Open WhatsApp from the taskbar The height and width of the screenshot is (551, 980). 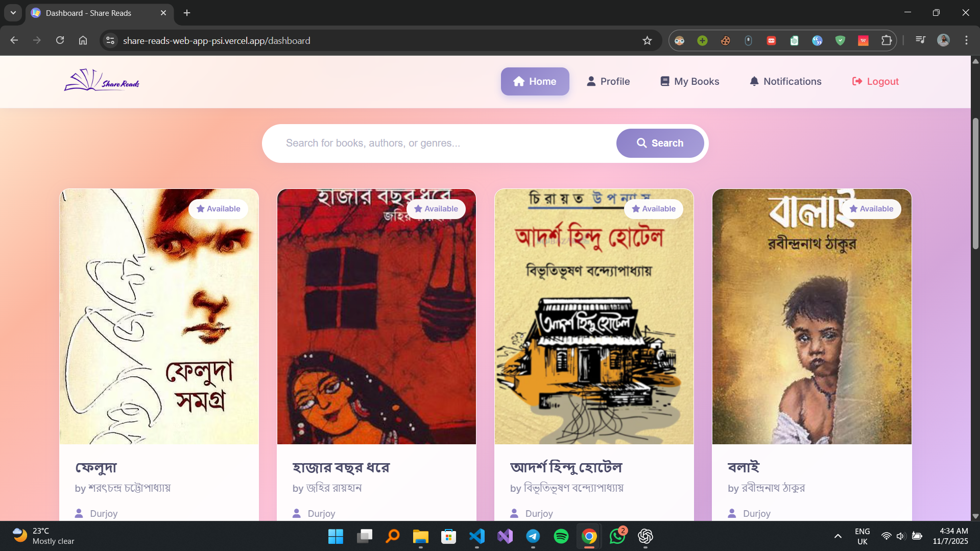[617, 537]
